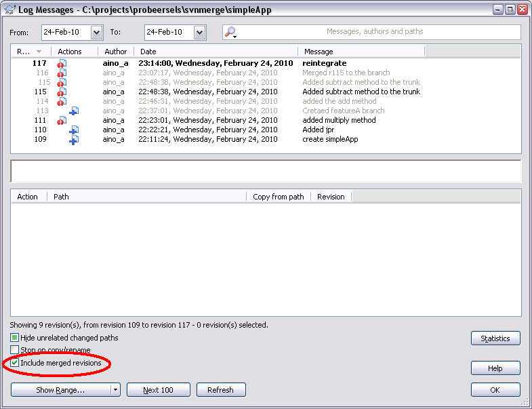Click the 22:22:21 date of revision 110
The width and height of the screenshot is (532, 409).
point(208,130)
